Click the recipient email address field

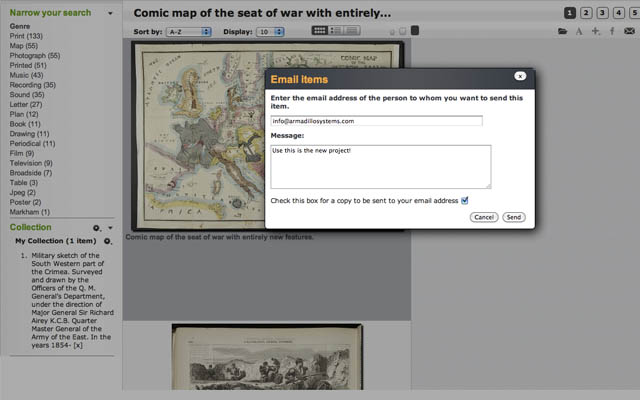point(376,121)
